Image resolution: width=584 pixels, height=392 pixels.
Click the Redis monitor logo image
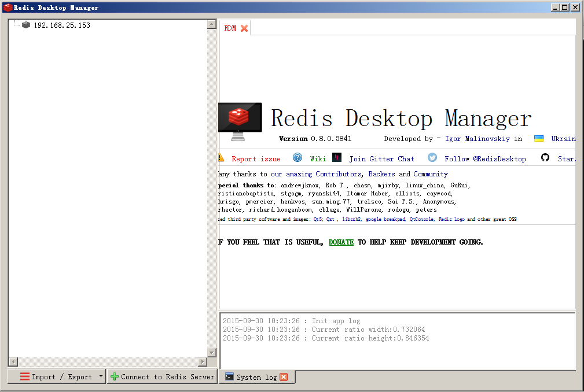point(240,121)
